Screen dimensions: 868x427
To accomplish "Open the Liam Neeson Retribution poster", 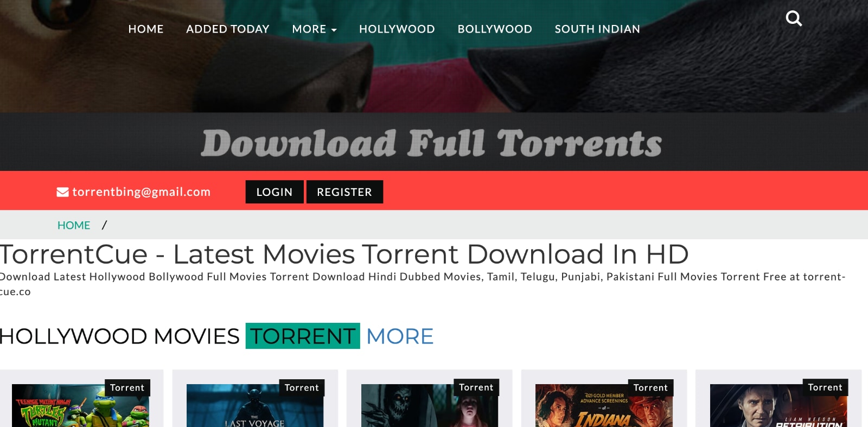I will coord(778,407).
